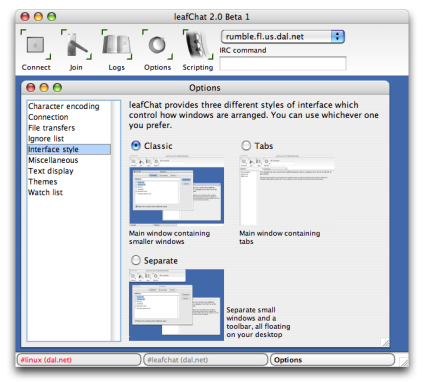Click the Separate layout preview thumbnail
Image resolution: width=423 pixels, height=382 pixels.
click(x=176, y=305)
